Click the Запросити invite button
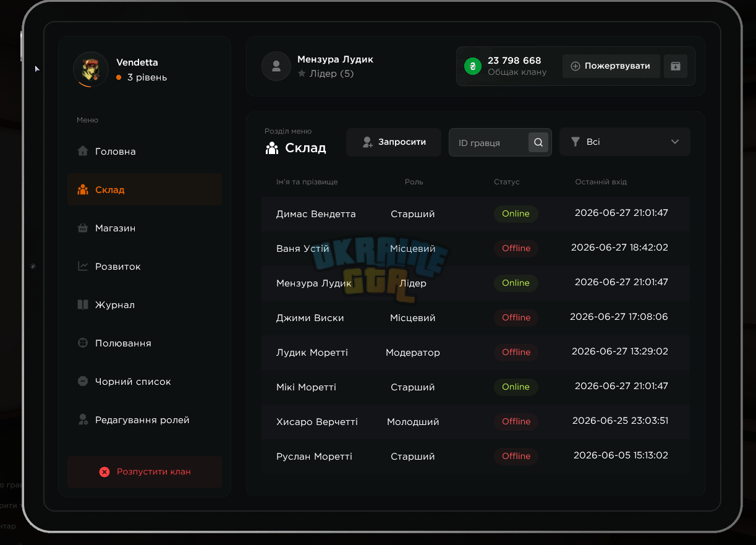 pos(394,142)
